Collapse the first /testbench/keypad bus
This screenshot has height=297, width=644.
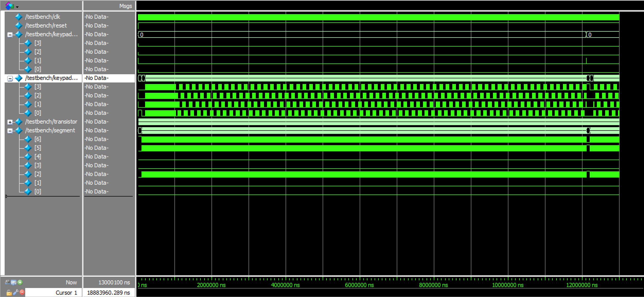[x=10, y=35]
